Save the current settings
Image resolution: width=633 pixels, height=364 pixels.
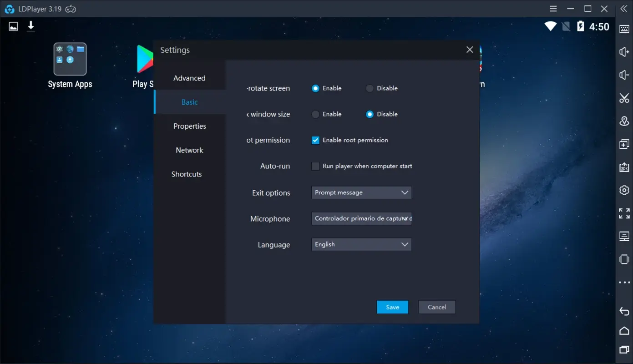tap(392, 307)
